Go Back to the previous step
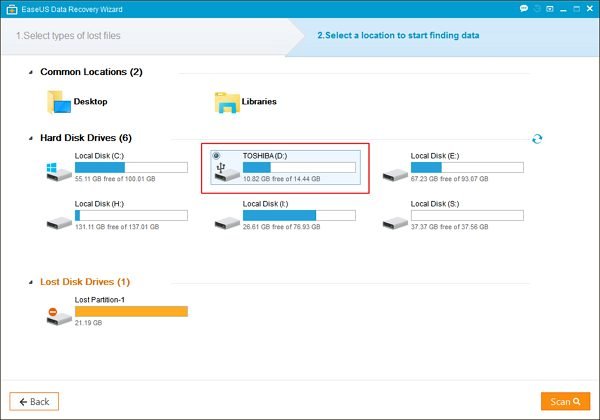 tap(34, 401)
